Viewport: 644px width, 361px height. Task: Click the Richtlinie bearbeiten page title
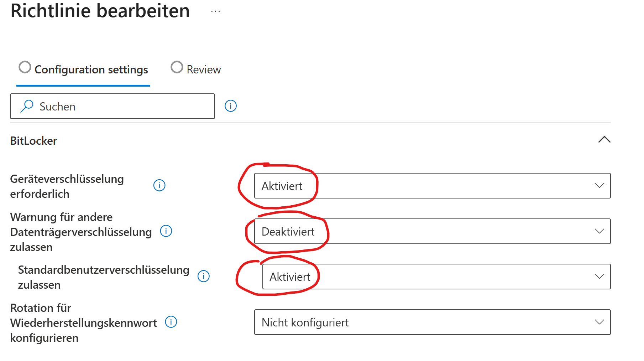(x=100, y=11)
